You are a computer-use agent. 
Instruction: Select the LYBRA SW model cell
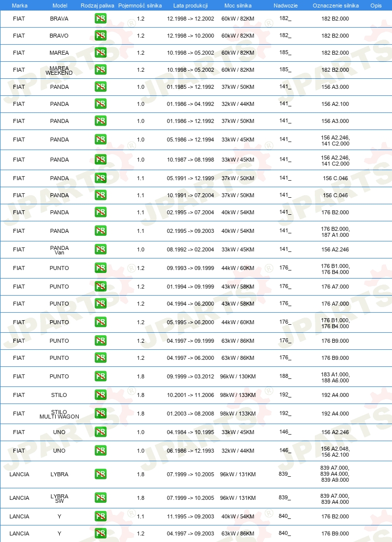(x=60, y=498)
